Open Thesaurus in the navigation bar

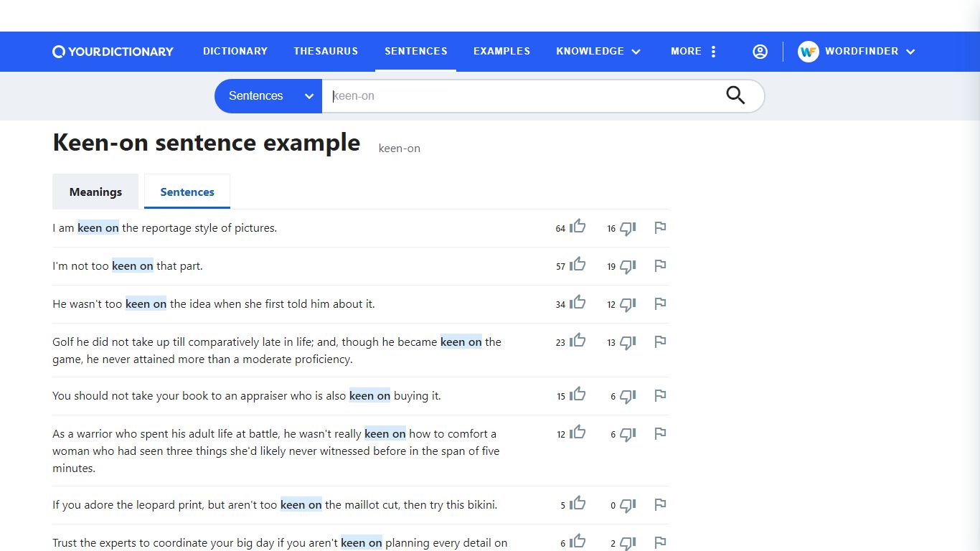[x=326, y=52]
